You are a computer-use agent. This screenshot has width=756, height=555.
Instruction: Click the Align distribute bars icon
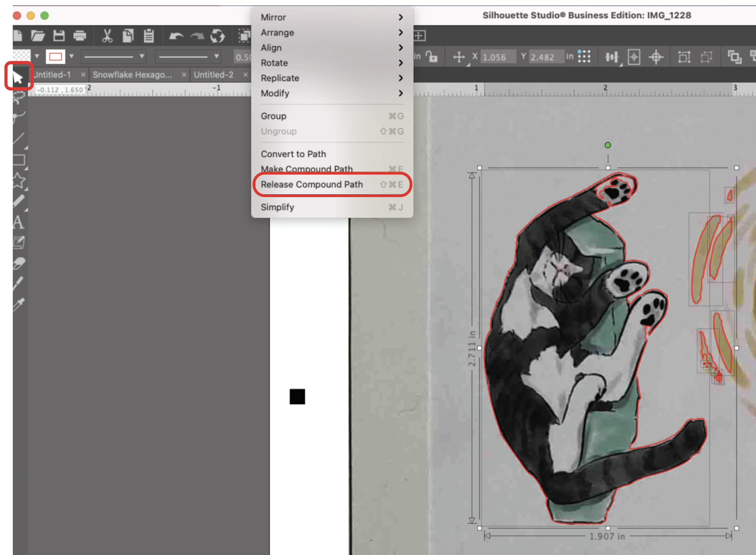(x=612, y=57)
